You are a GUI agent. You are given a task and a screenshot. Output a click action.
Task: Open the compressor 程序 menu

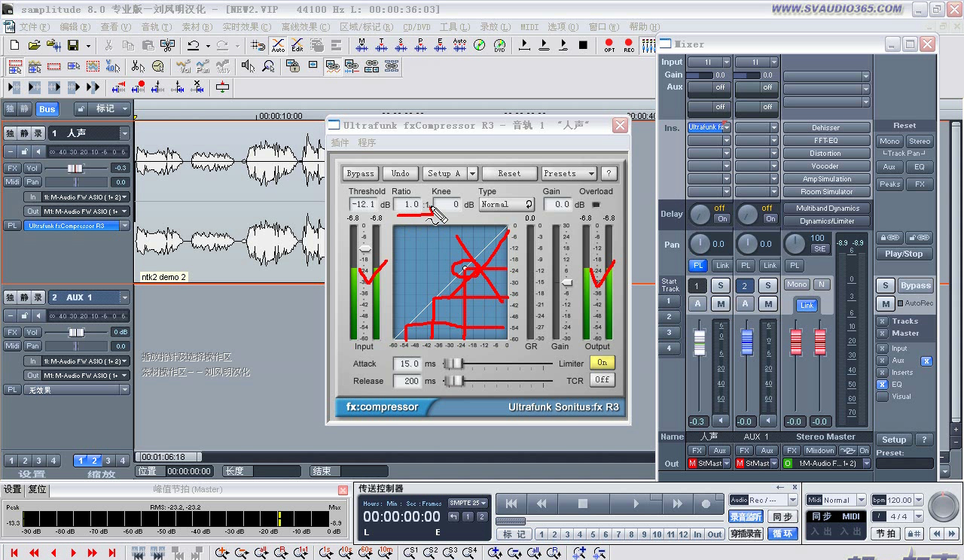click(x=367, y=142)
